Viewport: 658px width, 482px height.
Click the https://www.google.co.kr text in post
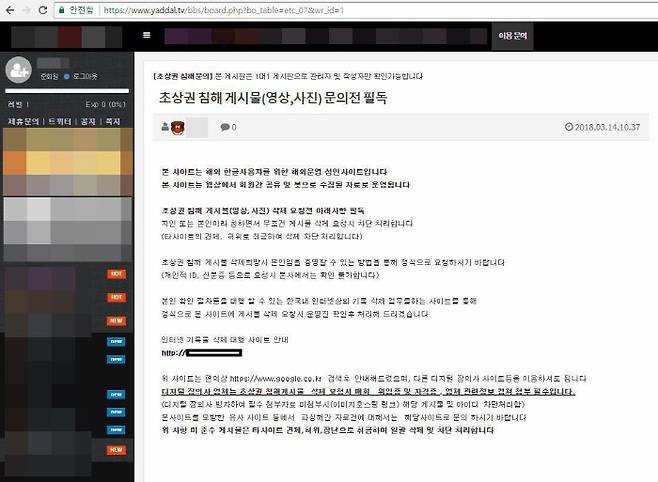(x=276, y=378)
